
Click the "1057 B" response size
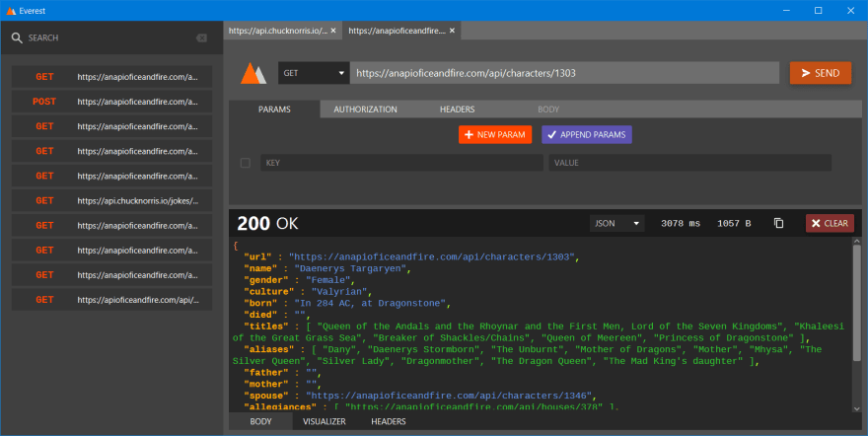[x=734, y=223]
